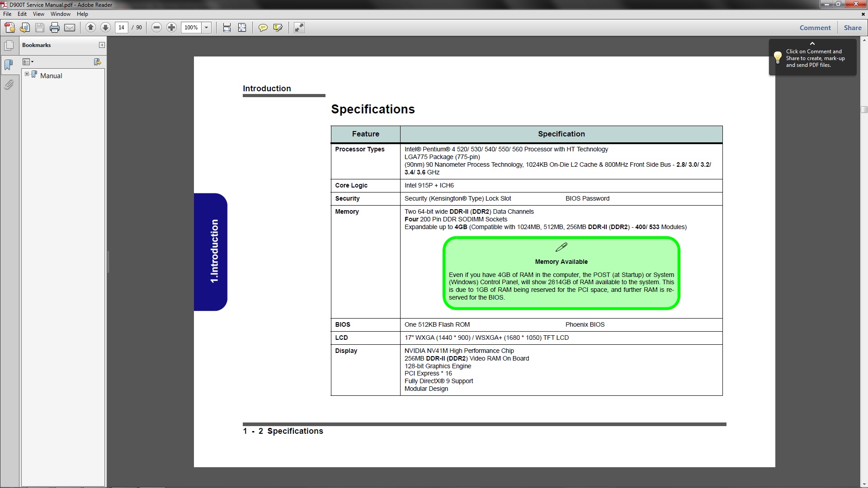Dismiss the Comment and Share tip with the caret
Image resolution: width=868 pixels, height=488 pixels.
tap(812, 43)
